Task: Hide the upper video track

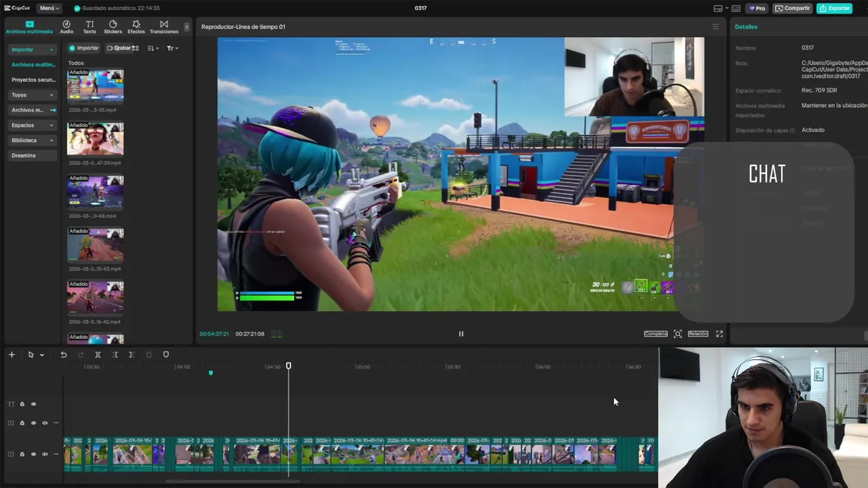Action: 33,423
